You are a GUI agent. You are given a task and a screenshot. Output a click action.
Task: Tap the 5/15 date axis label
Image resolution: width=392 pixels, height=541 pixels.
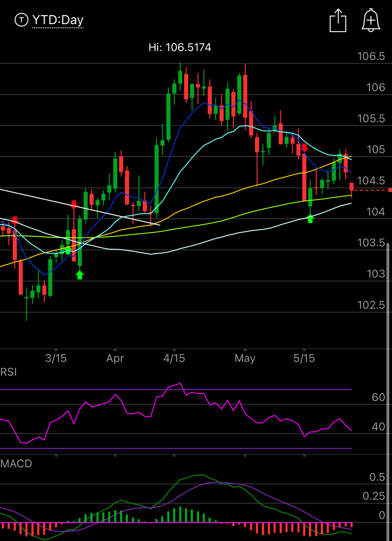304,358
